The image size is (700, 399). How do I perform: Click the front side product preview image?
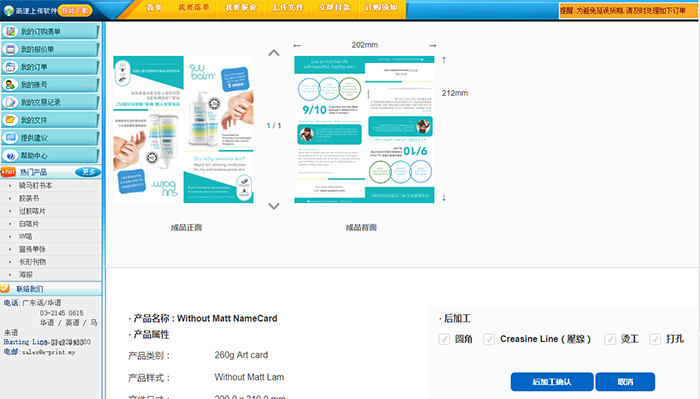point(183,129)
